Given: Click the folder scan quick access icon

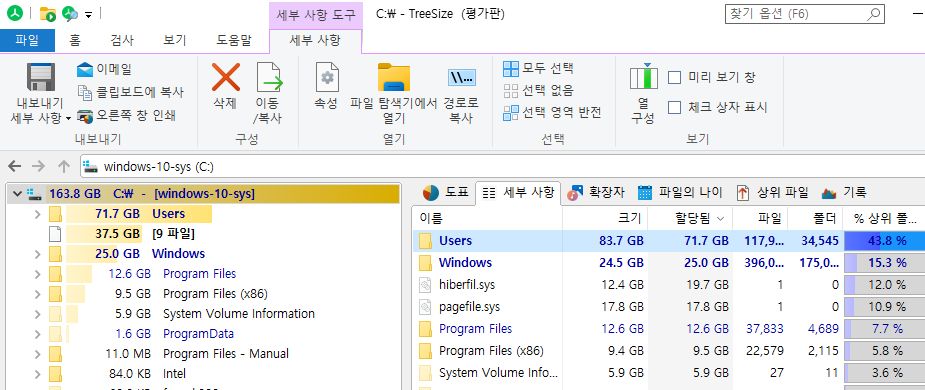Looking at the screenshot, I should click(47, 14).
